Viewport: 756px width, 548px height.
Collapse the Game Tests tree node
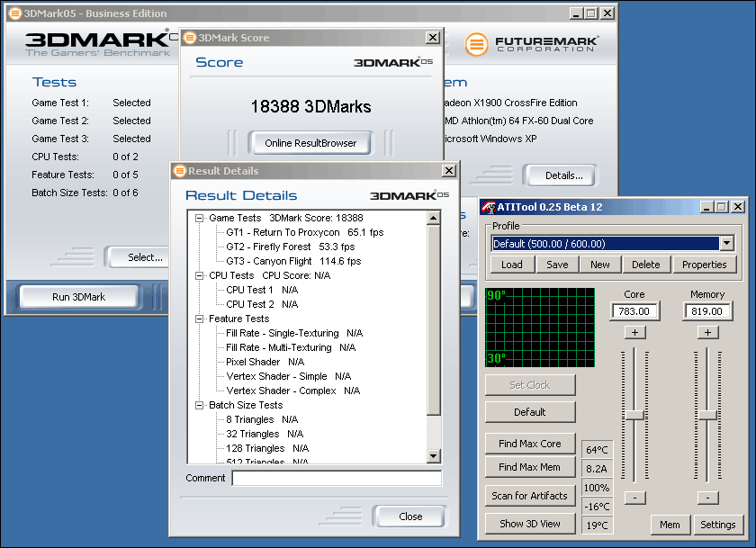coord(199,219)
